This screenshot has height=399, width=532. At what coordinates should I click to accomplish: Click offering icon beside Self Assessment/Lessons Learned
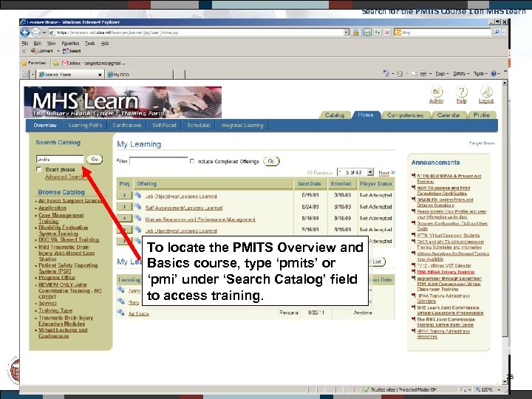pyautogui.click(x=137, y=206)
